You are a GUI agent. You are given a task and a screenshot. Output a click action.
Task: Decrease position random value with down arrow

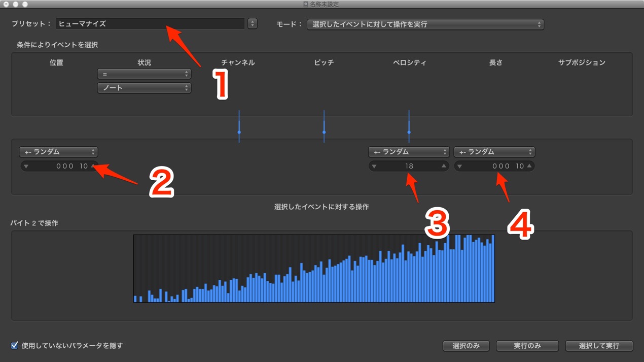coord(26,167)
